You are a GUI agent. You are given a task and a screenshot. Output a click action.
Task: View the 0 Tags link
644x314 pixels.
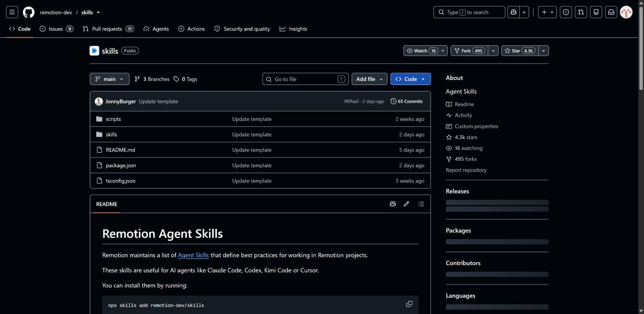(x=185, y=79)
